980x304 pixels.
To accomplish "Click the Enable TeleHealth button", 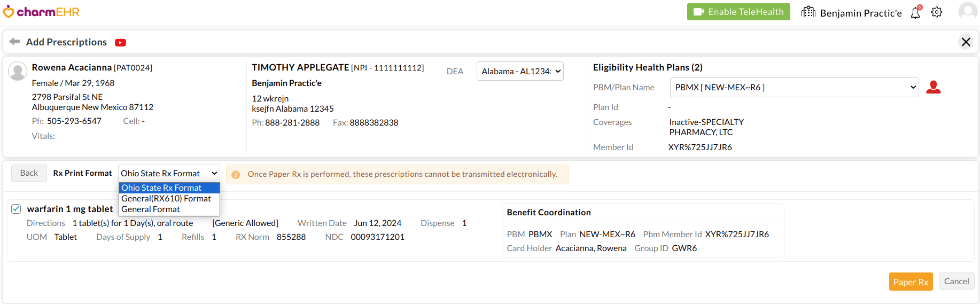I will coord(738,12).
